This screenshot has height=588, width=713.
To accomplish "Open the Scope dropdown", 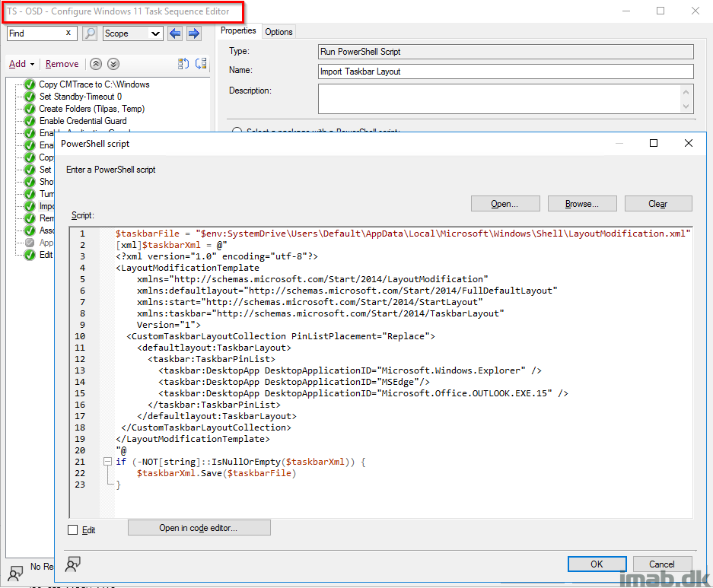I will 133,33.
